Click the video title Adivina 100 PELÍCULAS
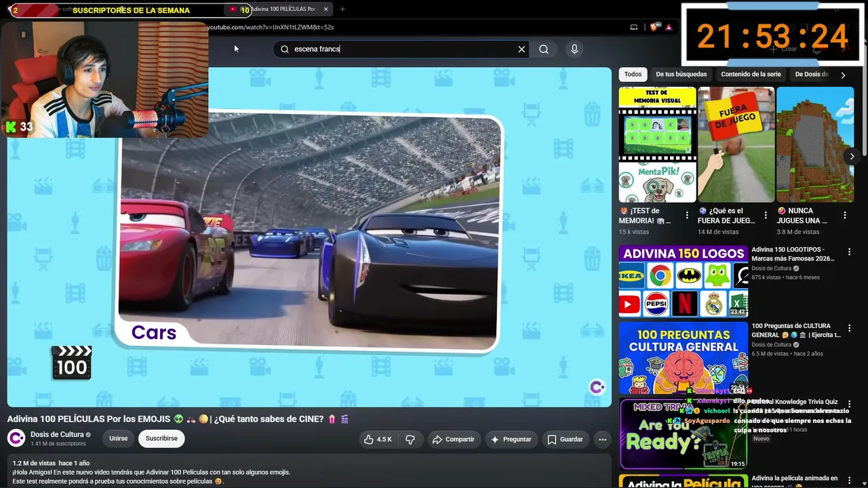Image resolution: width=868 pixels, height=488 pixels. (178, 419)
